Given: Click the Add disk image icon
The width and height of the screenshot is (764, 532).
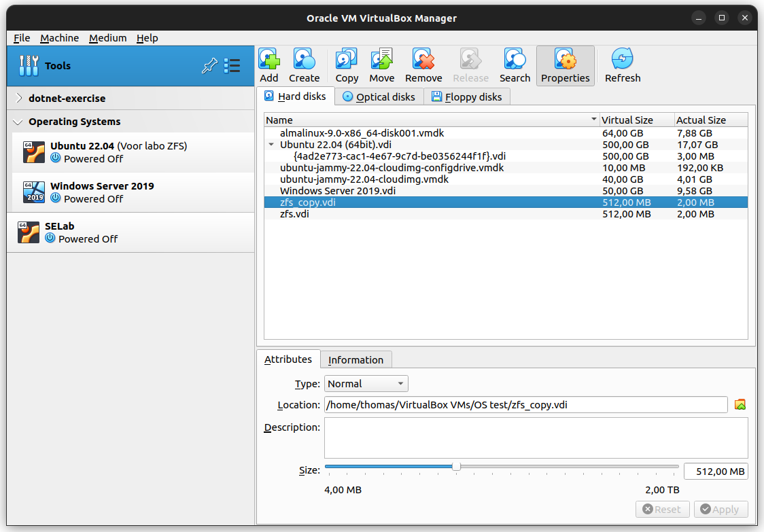Looking at the screenshot, I should tap(268, 65).
